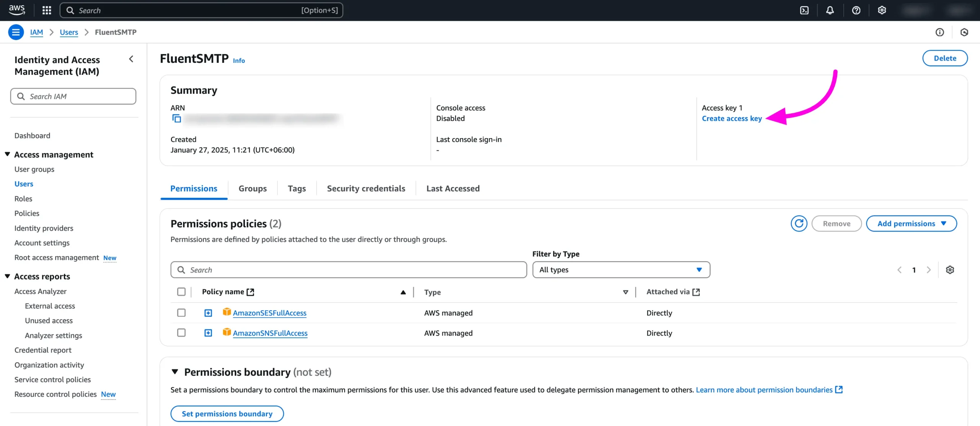Click the Info link beside FluentSMTP
This screenshot has height=426, width=980.
[239, 61]
